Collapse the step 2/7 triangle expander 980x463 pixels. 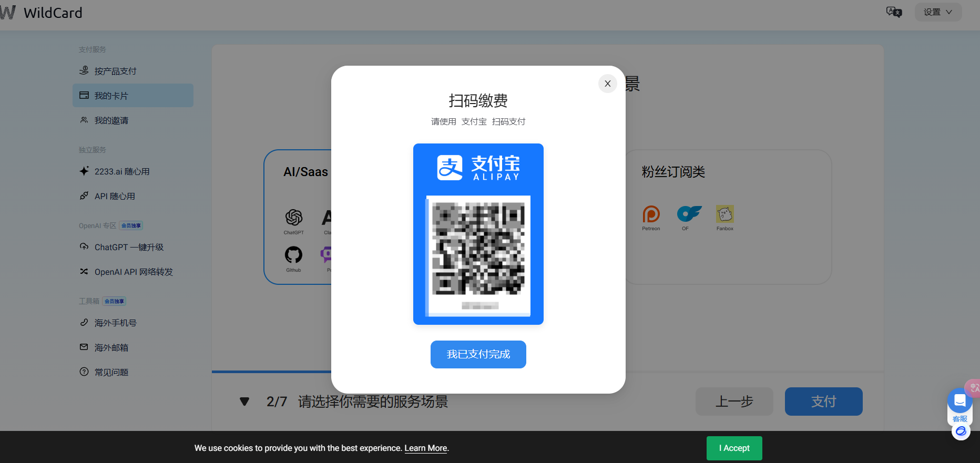(x=244, y=402)
